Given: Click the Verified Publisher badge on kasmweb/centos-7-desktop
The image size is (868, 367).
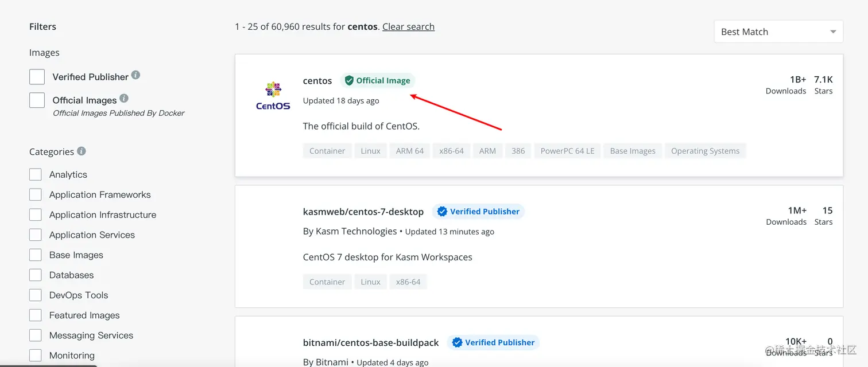Looking at the screenshot, I should tap(478, 212).
